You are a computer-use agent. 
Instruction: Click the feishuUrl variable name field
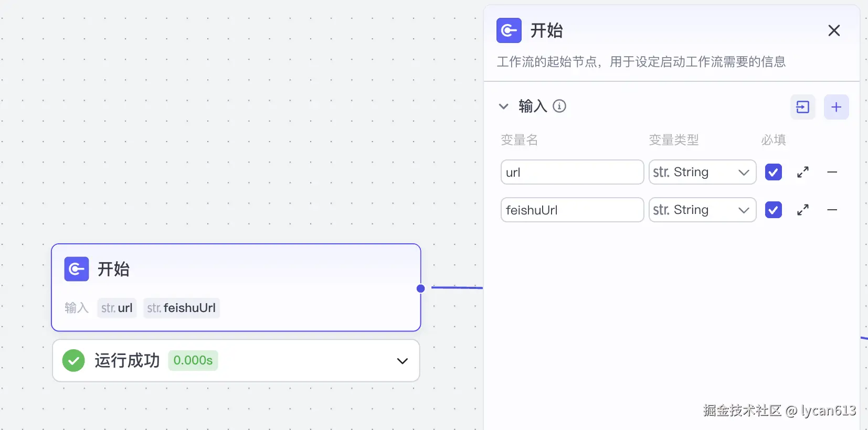pyautogui.click(x=571, y=210)
